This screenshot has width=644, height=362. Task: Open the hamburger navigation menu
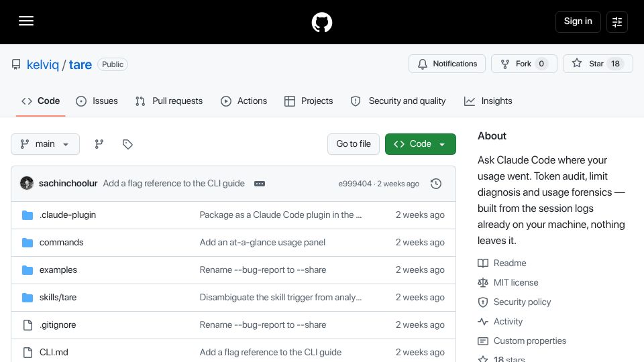26,21
